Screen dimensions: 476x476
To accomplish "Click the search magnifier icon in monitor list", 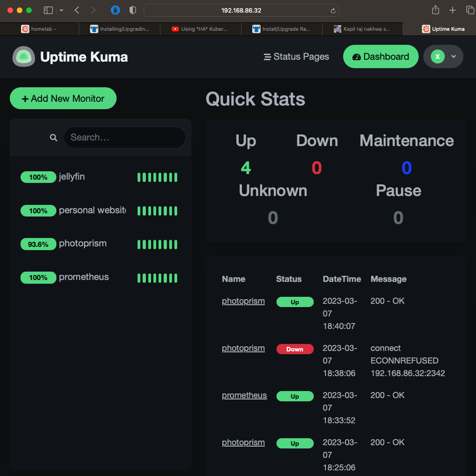I will (54, 138).
